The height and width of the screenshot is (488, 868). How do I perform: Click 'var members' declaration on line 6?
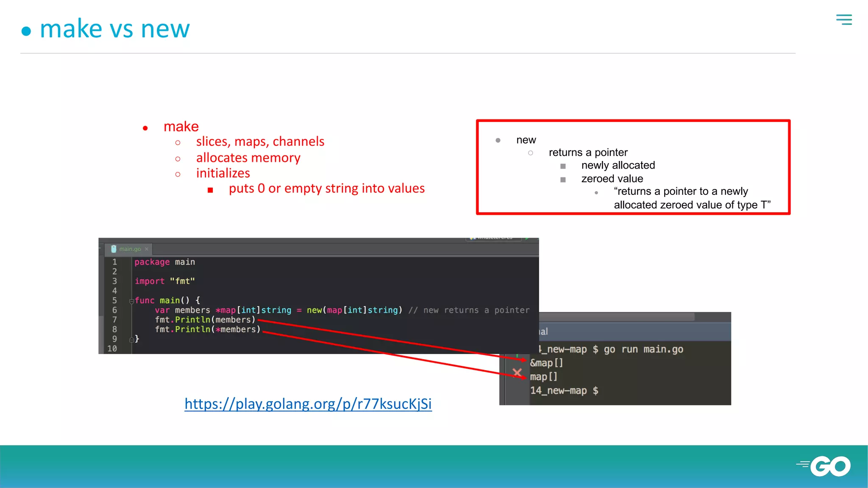(182, 310)
